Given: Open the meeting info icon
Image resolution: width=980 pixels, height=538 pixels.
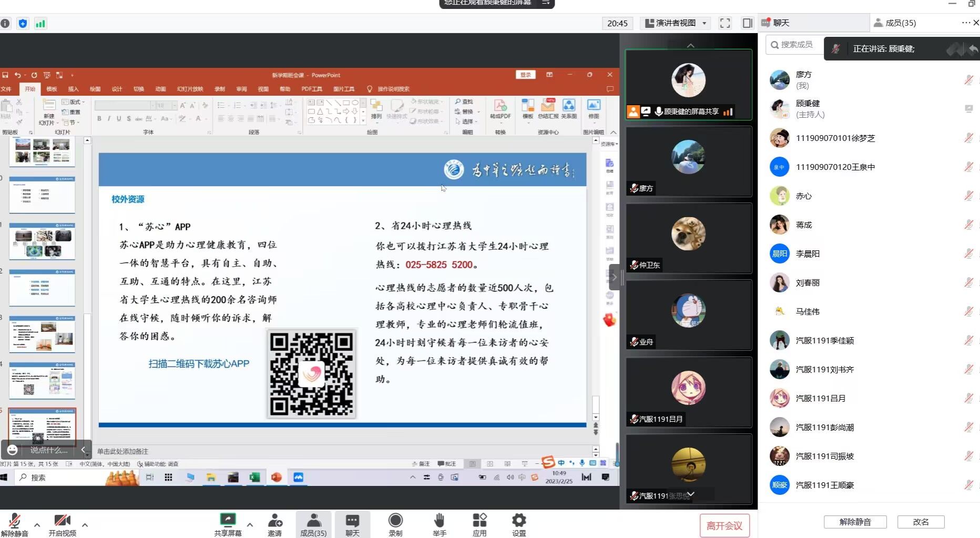Looking at the screenshot, I should (5, 23).
